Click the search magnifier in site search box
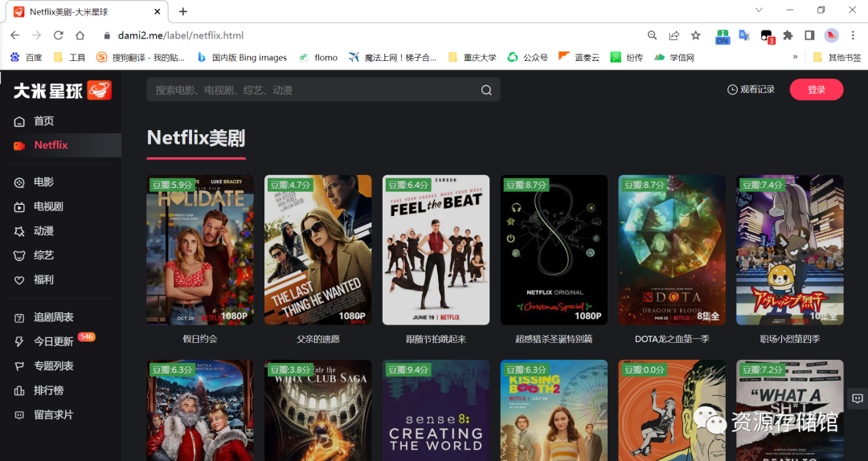This screenshot has height=461, width=868. point(486,90)
